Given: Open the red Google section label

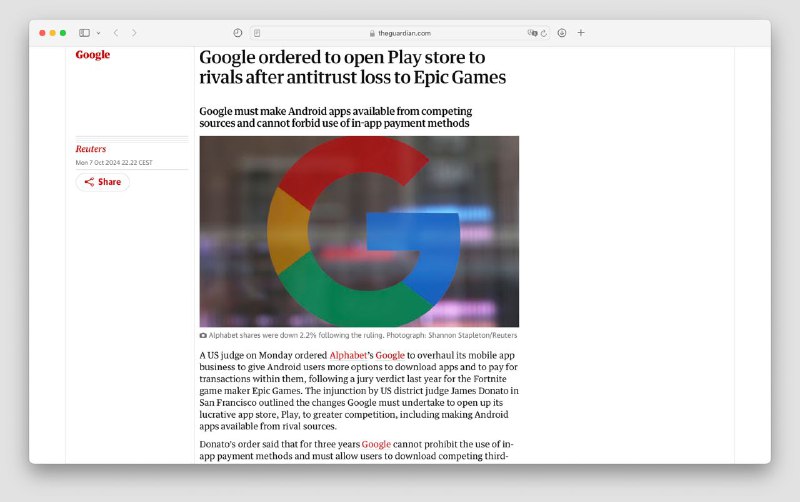Looking at the screenshot, I should [x=93, y=55].
